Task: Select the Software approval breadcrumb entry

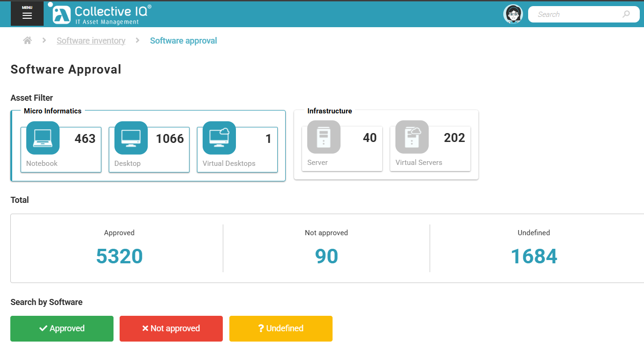Action: coord(183,40)
